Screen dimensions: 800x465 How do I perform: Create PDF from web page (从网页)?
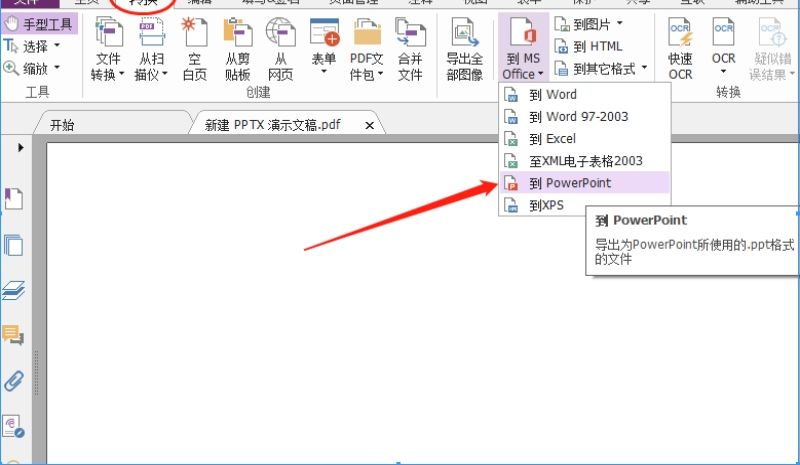[281, 48]
